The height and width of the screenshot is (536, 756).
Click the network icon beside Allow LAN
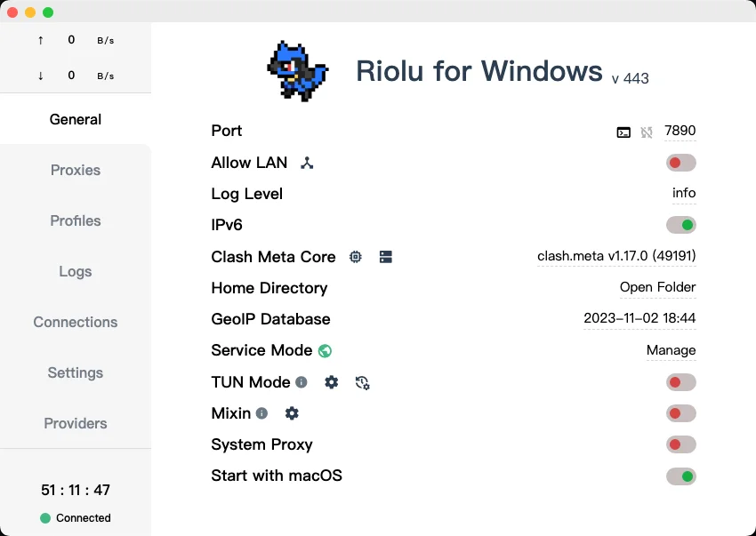(x=307, y=163)
